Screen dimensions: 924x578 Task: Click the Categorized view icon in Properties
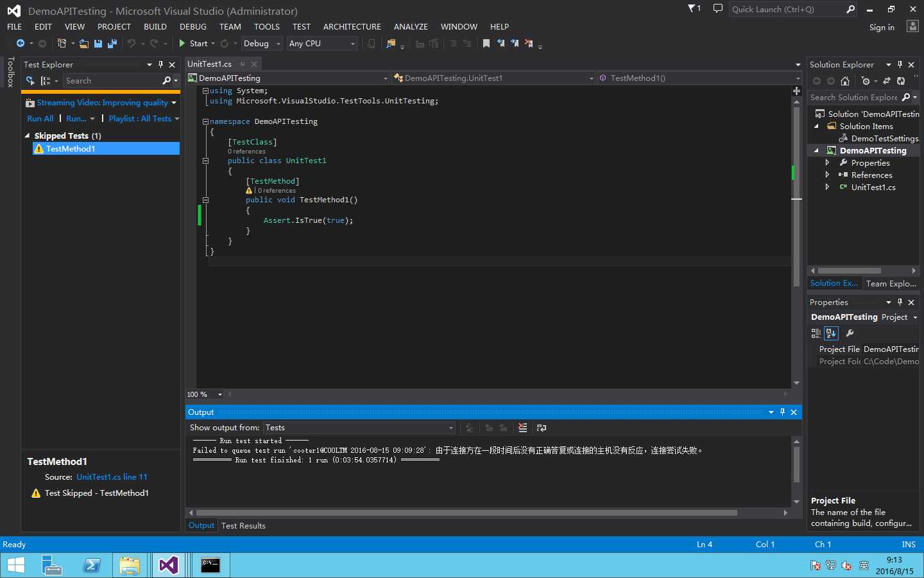[816, 333]
